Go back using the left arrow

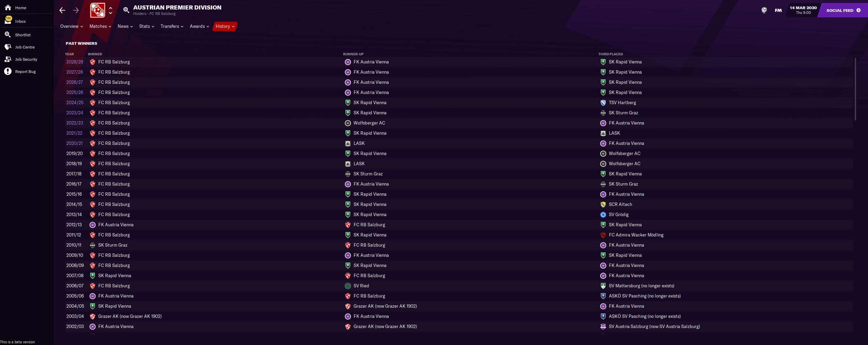(x=62, y=10)
